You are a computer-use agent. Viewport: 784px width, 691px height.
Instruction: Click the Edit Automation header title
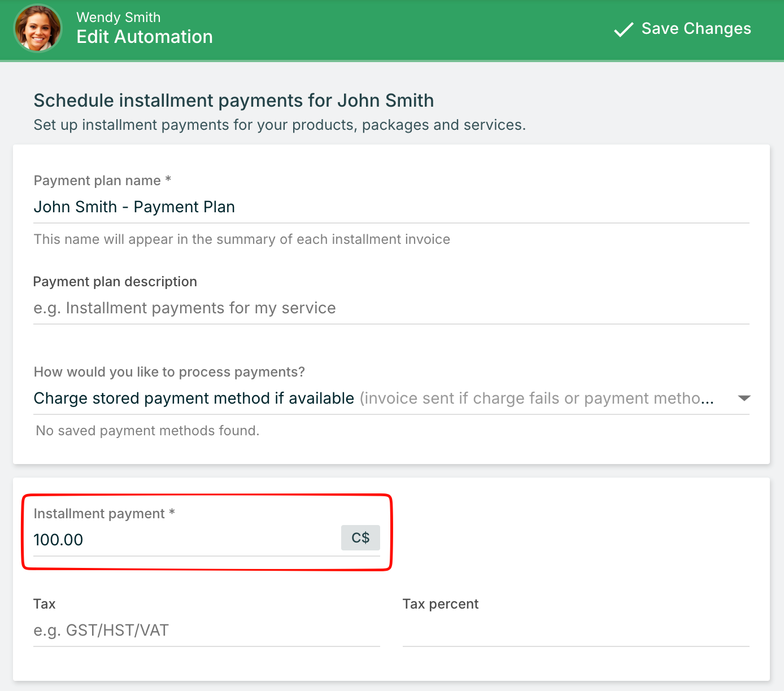pyautogui.click(x=145, y=37)
